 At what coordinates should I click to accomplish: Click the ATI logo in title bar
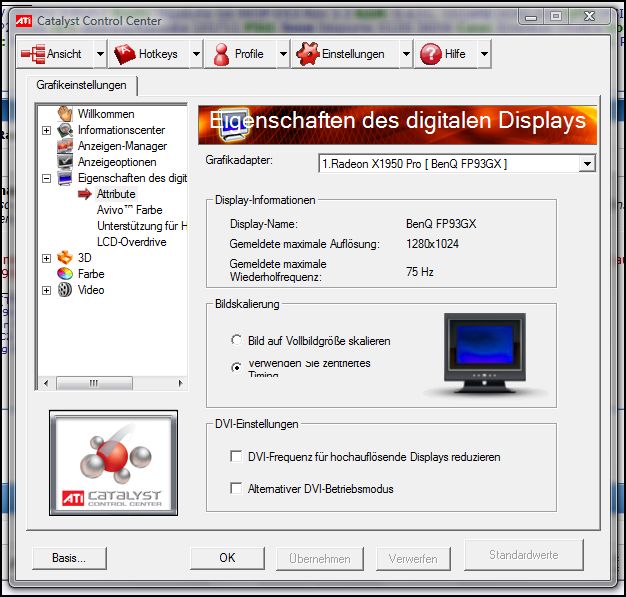24,21
